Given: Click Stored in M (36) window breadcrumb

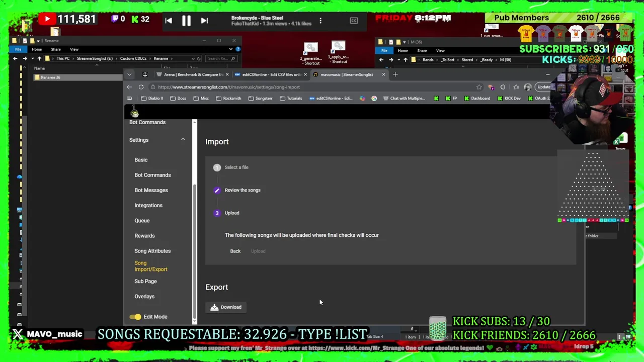Looking at the screenshot, I should pos(467,59).
